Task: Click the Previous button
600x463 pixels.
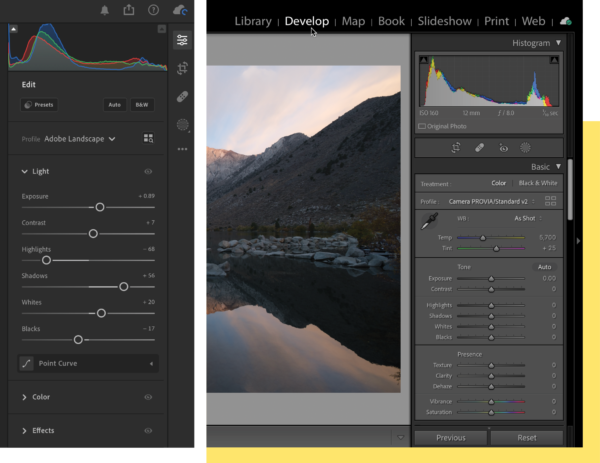Action: click(450, 437)
